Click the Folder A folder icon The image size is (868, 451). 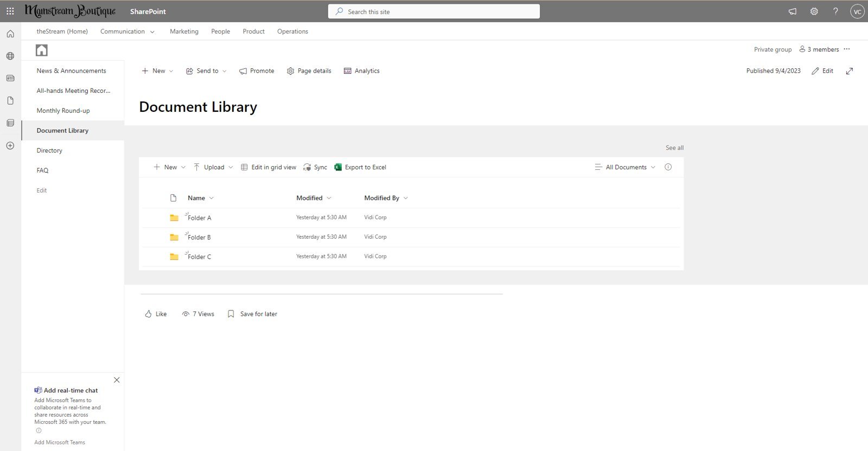[174, 218]
